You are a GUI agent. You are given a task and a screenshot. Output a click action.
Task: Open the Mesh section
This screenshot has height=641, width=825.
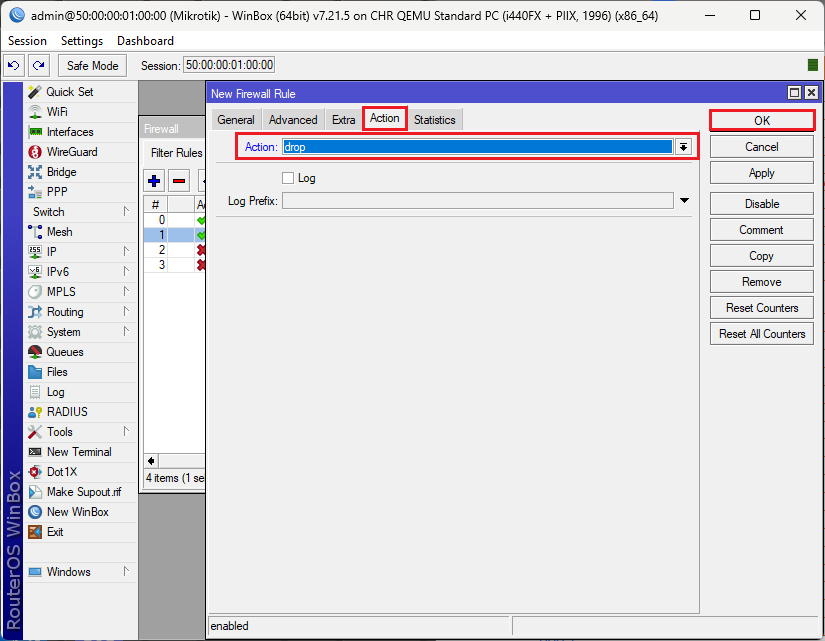80,232
